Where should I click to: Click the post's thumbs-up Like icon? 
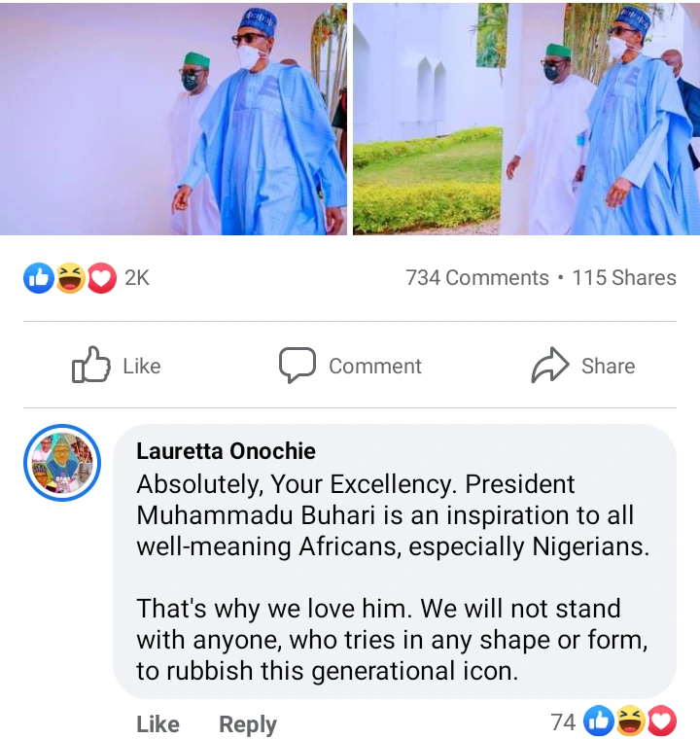click(90, 365)
